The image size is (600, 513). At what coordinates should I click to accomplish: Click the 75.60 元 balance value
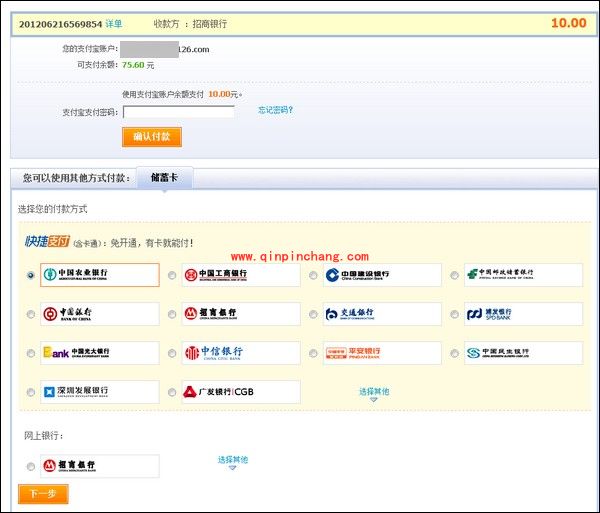pyautogui.click(x=138, y=65)
